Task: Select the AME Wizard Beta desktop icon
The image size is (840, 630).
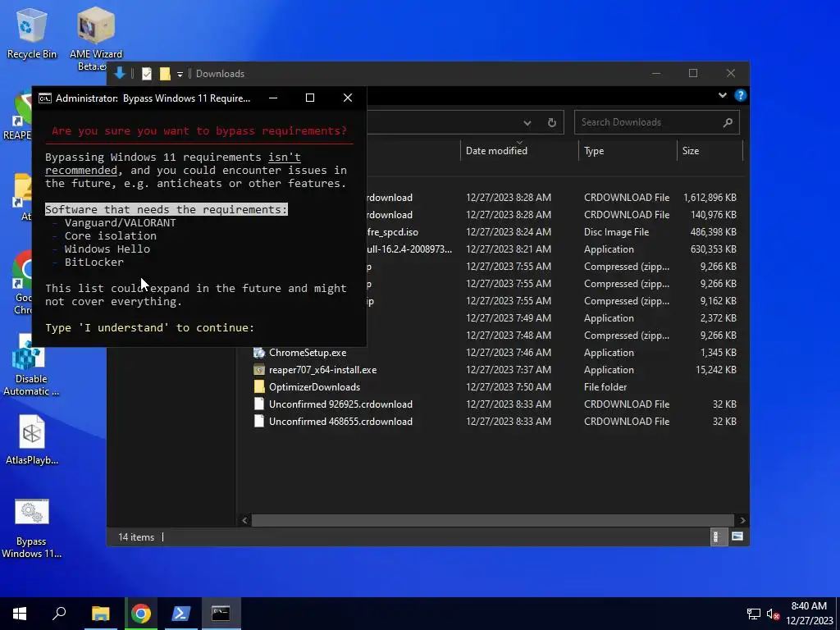Action: tap(95, 39)
